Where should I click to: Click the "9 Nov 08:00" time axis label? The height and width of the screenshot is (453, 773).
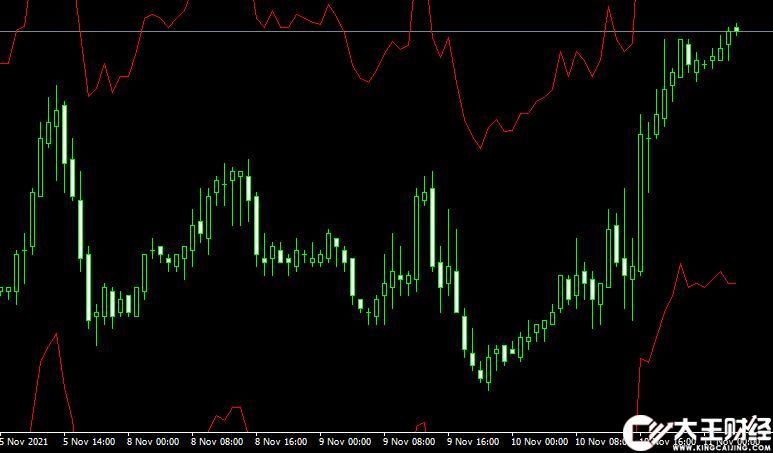[410, 441]
